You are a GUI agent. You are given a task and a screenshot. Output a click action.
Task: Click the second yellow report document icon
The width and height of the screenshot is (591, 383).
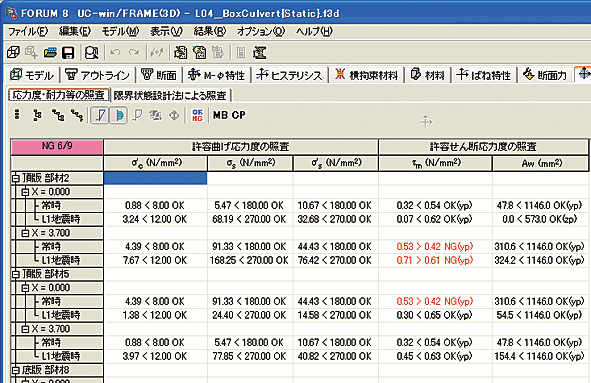[199, 52]
